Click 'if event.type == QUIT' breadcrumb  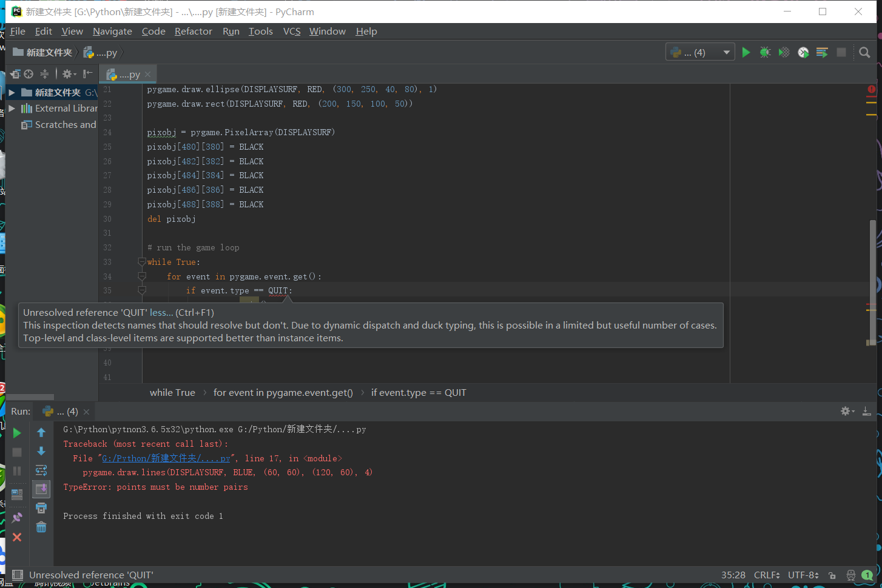(419, 393)
